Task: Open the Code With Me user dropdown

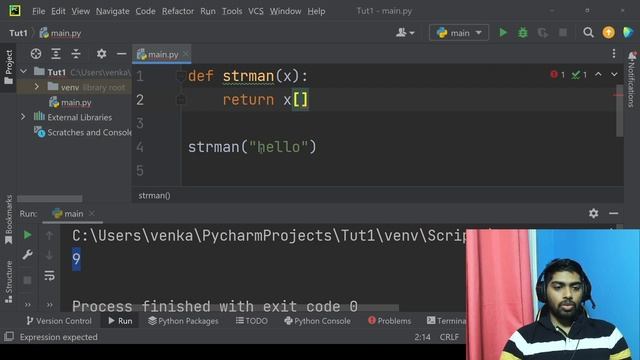Action: click(x=405, y=33)
